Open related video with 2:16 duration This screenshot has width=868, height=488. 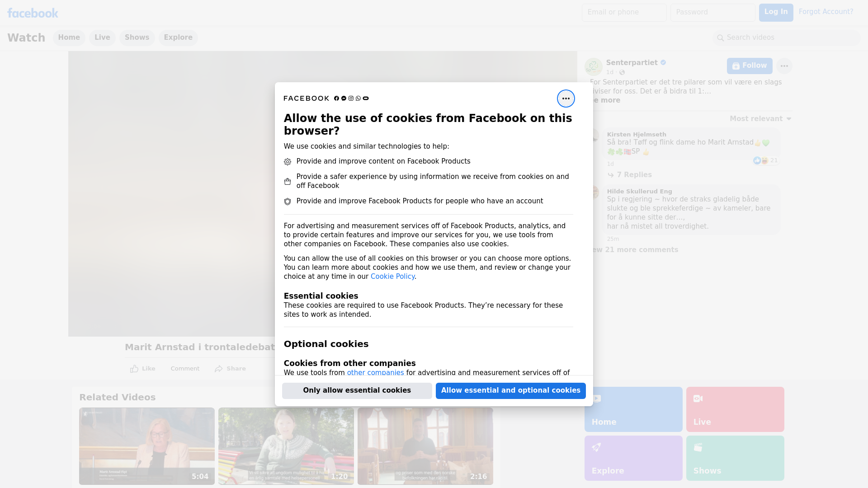point(425,446)
